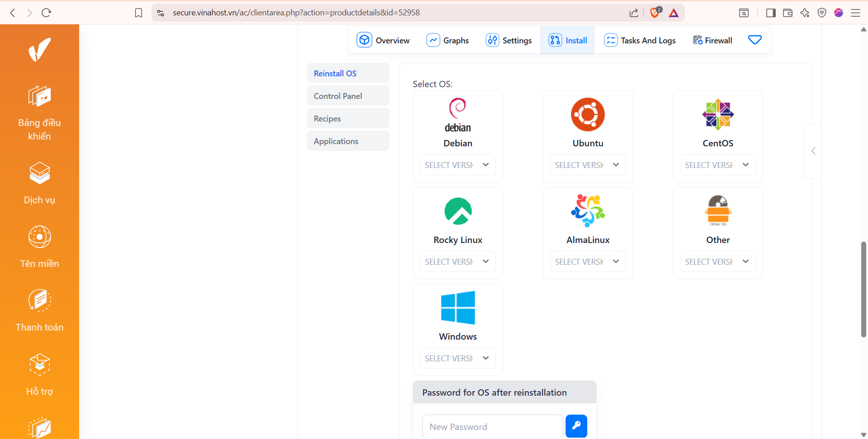
Task: Click the Other OS icon
Action: pyautogui.click(x=718, y=211)
